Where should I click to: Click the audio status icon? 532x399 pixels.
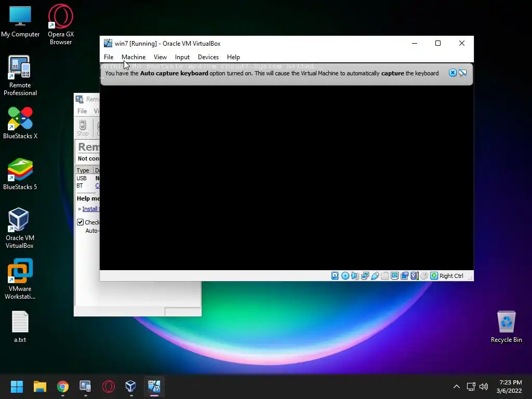coord(355,276)
